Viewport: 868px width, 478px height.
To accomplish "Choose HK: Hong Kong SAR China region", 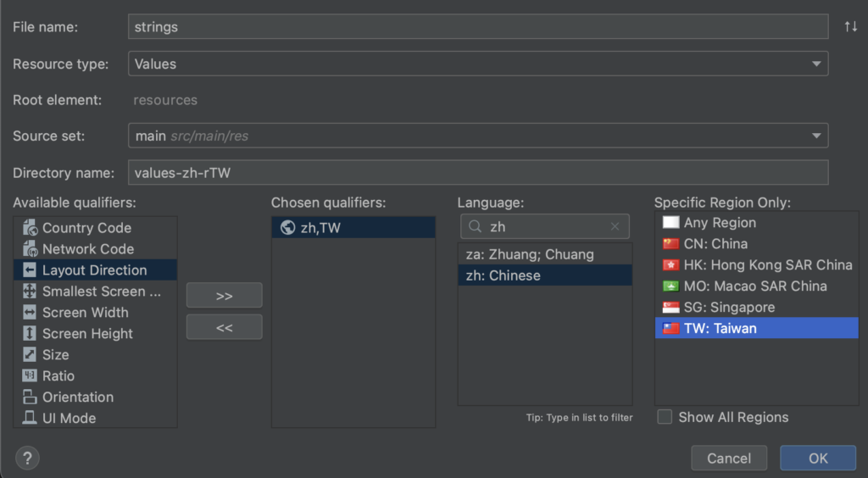I will (x=767, y=265).
